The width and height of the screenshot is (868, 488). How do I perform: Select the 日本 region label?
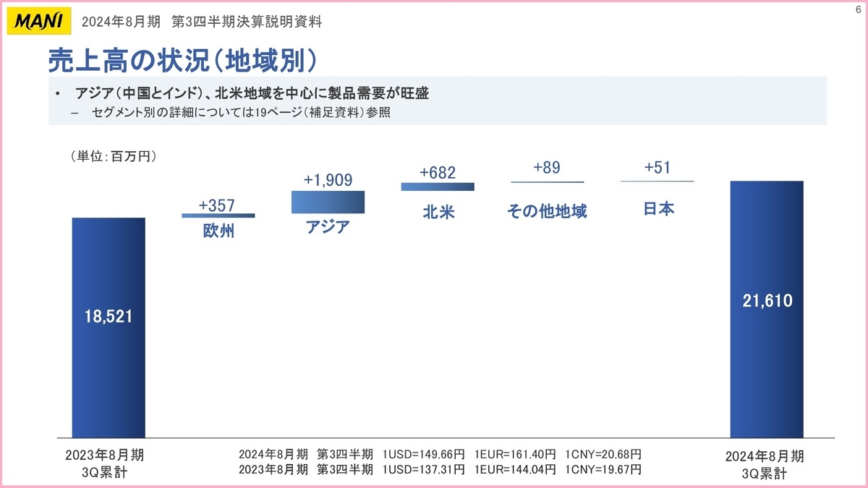coord(658,210)
